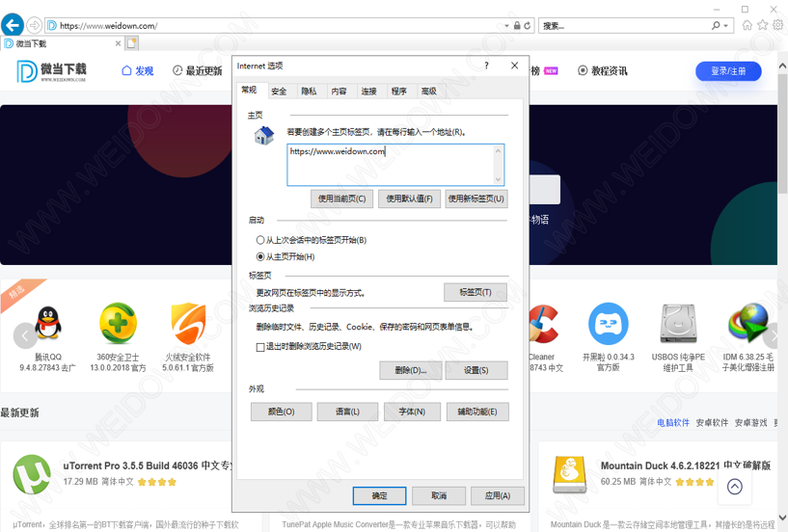Image resolution: width=788 pixels, height=532 pixels.
Task: Click the 最近更新 navigation link
Action: [197, 70]
